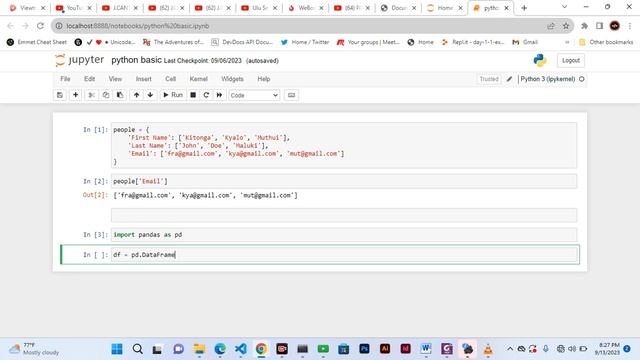Save notebook with the floppy disk icon
The image size is (640, 360).
click(x=60, y=95)
